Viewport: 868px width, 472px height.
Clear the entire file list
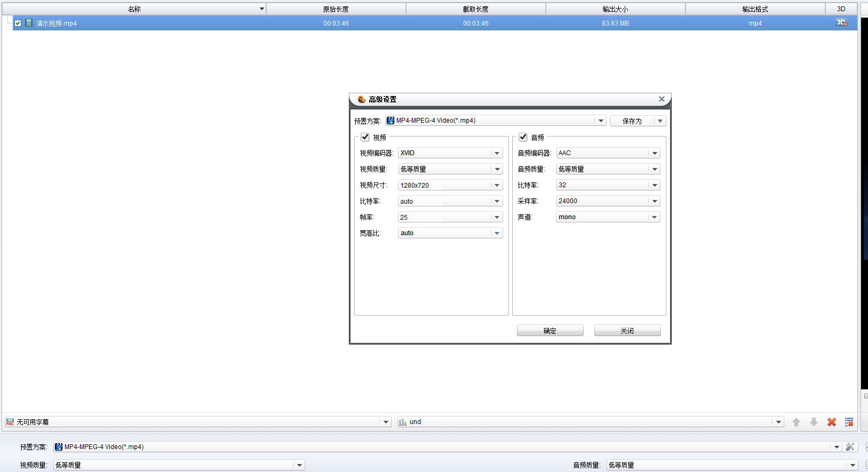click(x=849, y=422)
